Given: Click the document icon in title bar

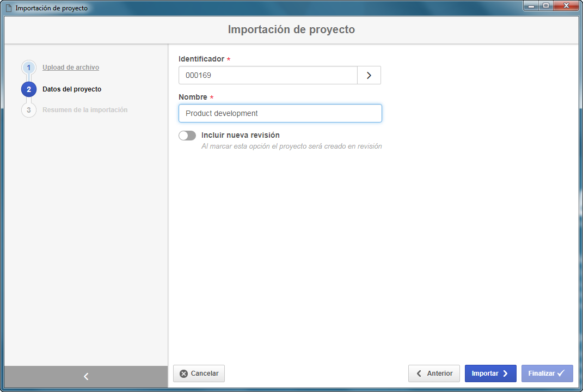Looking at the screenshot, I should point(9,8).
